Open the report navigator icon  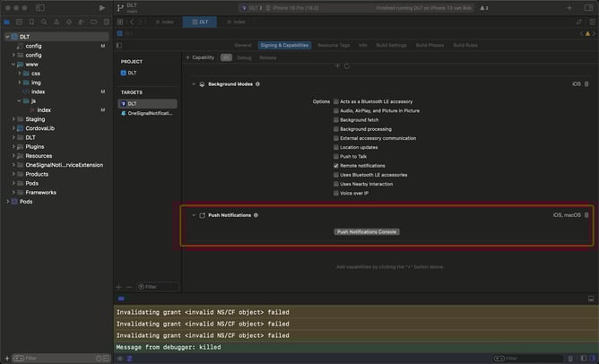click(x=106, y=22)
